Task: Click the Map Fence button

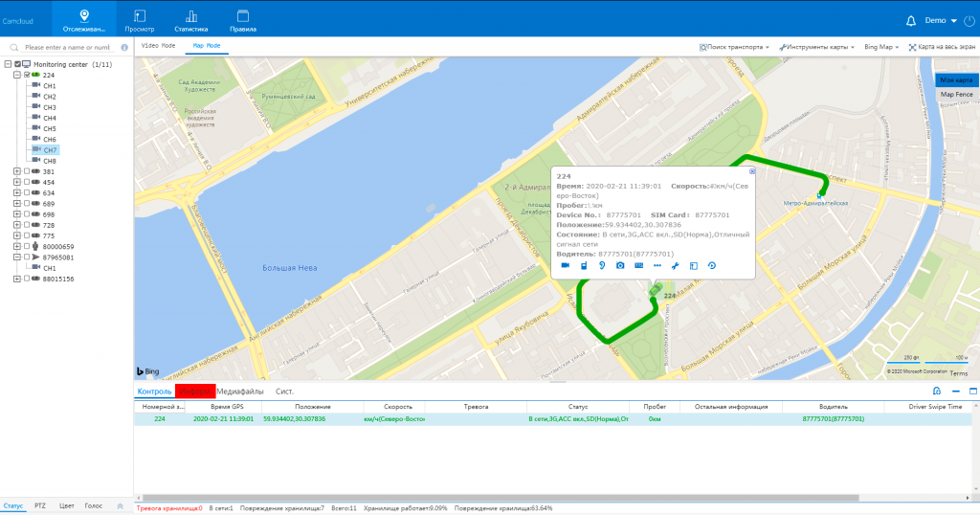Action: pos(956,94)
